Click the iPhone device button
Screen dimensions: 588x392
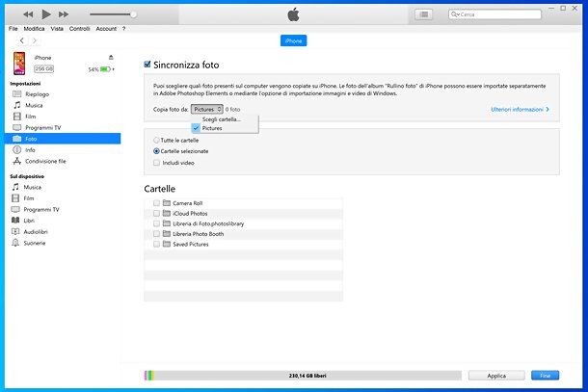click(x=294, y=40)
